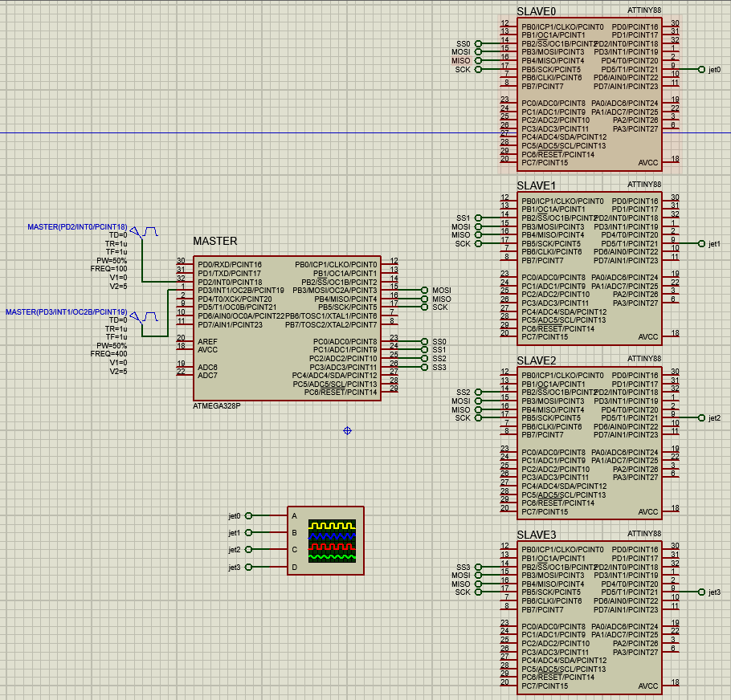Select jet1 output terminal at SLAVE1
Viewport: 731px width, 700px height.
pyautogui.click(x=701, y=243)
